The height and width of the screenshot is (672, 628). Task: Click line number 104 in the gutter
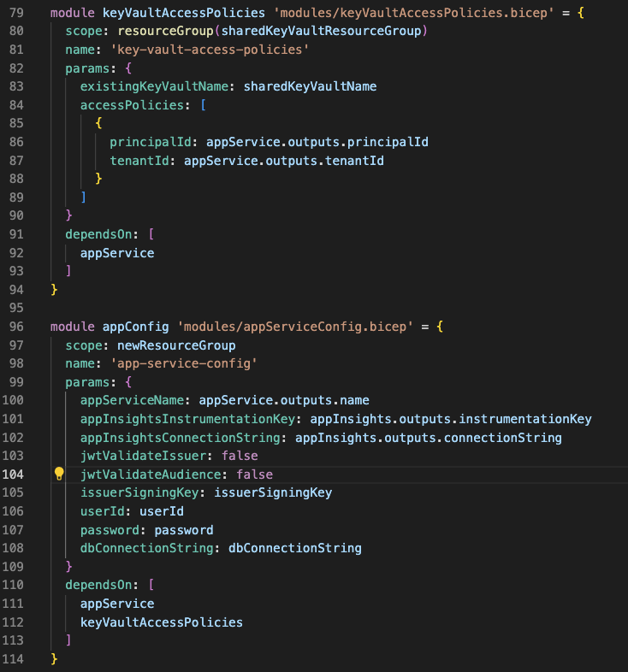coord(13,475)
